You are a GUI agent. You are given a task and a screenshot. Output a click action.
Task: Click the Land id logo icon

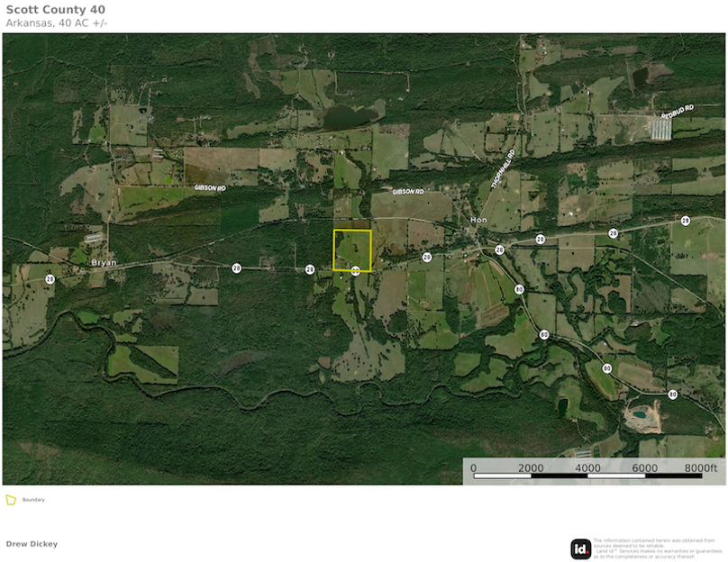(581, 548)
